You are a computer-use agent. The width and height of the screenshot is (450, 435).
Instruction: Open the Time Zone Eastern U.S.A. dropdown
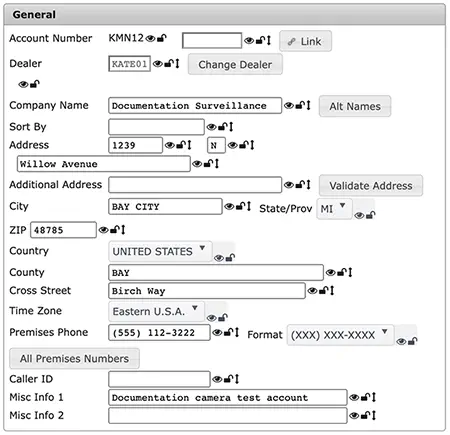coord(156,311)
